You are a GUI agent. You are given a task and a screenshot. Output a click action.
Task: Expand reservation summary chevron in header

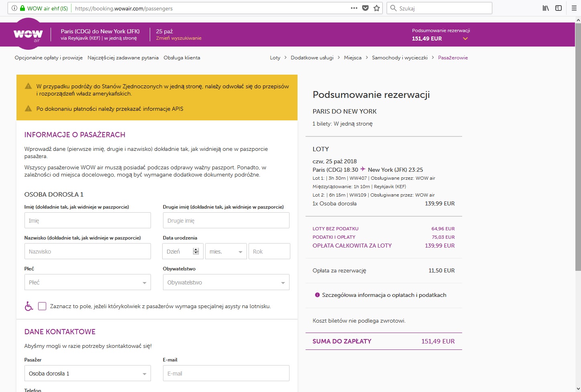pos(465,39)
